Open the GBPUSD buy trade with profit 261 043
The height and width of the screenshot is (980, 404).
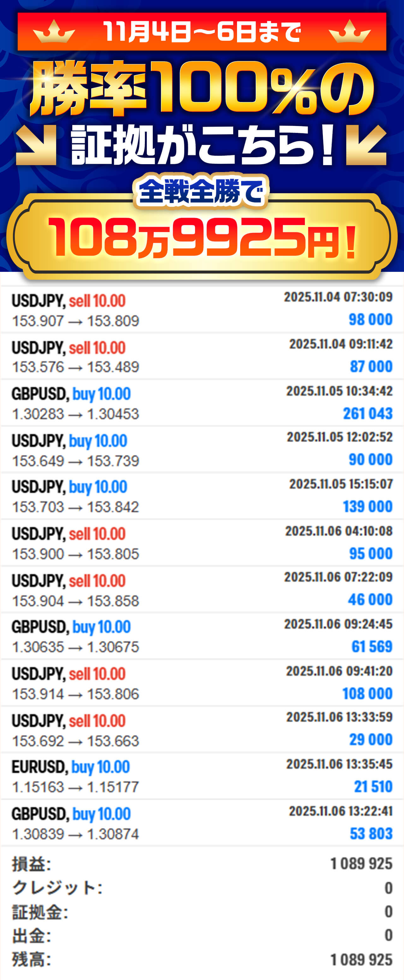click(x=202, y=403)
